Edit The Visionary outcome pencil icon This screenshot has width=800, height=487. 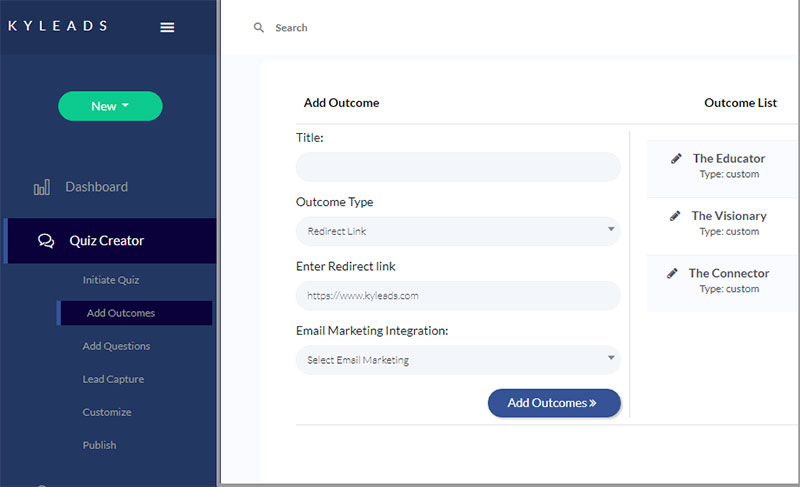(675, 216)
